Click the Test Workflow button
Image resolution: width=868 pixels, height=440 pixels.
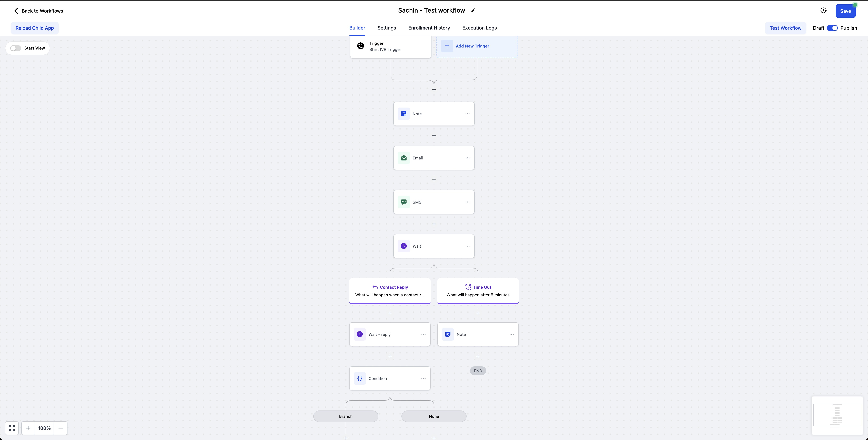coord(785,28)
